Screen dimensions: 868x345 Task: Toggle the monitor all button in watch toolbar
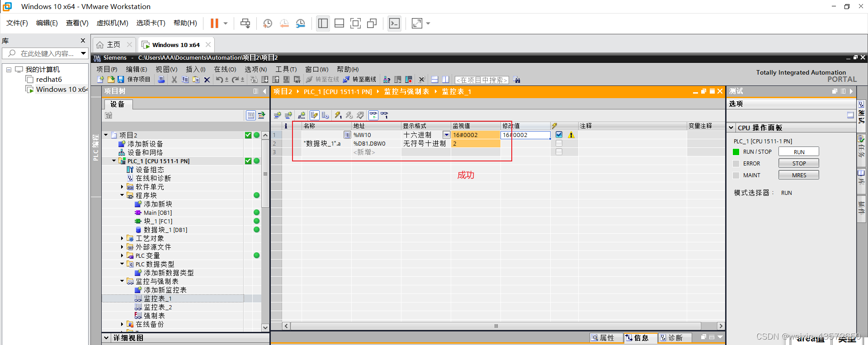pyautogui.click(x=373, y=115)
